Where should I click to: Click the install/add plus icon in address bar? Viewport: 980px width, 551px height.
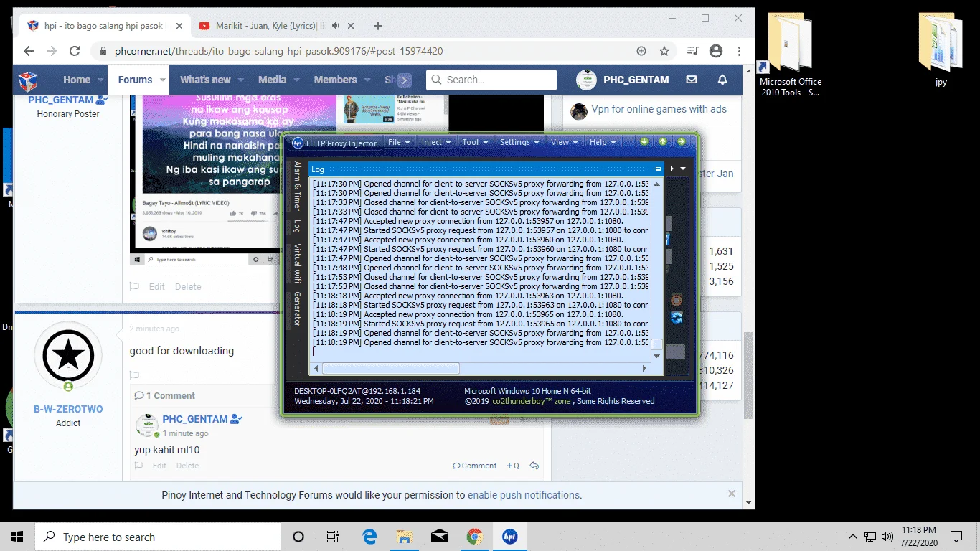[641, 51]
